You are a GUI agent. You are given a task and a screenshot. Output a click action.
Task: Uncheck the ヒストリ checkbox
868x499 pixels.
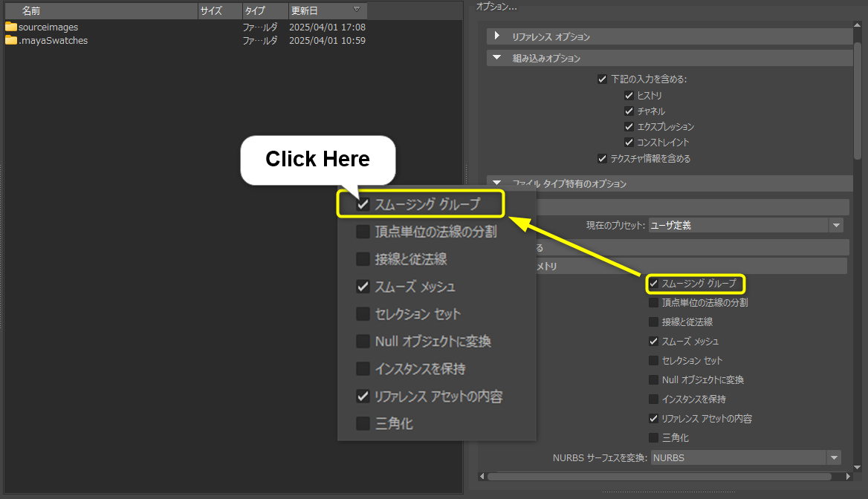[629, 95]
